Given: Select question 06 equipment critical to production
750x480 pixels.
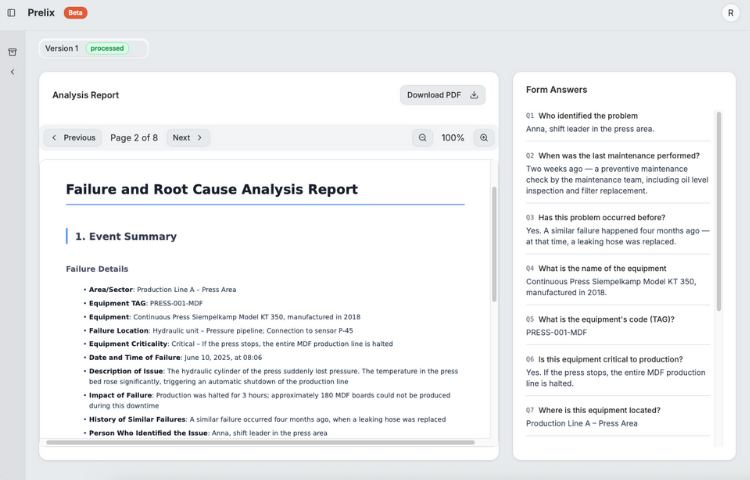Looking at the screenshot, I should (x=610, y=360).
